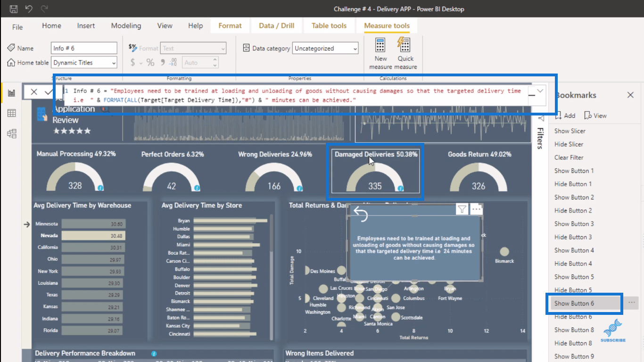
Task: Open ellipsis menu for Show Button 6
Action: (x=632, y=303)
